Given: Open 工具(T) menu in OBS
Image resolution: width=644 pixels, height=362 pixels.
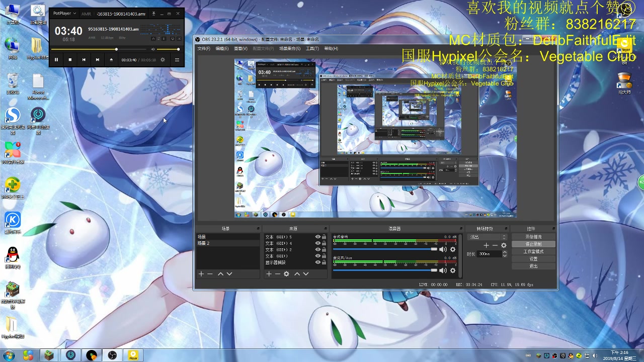Looking at the screenshot, I should point(312,49).
